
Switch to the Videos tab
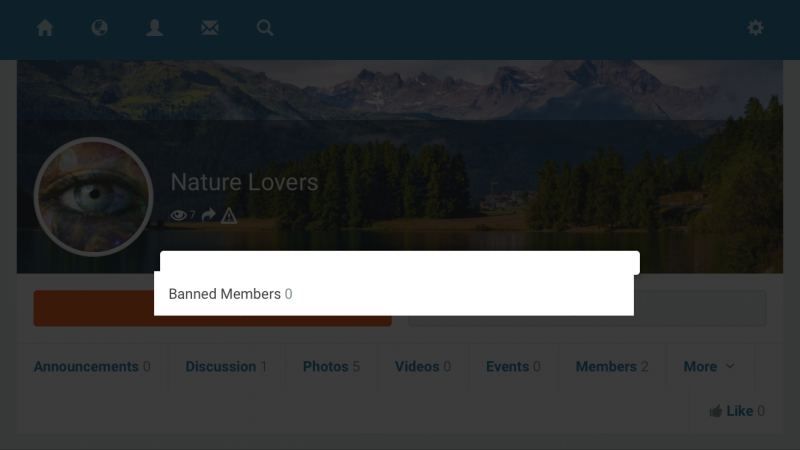click(x=422, y=366)
